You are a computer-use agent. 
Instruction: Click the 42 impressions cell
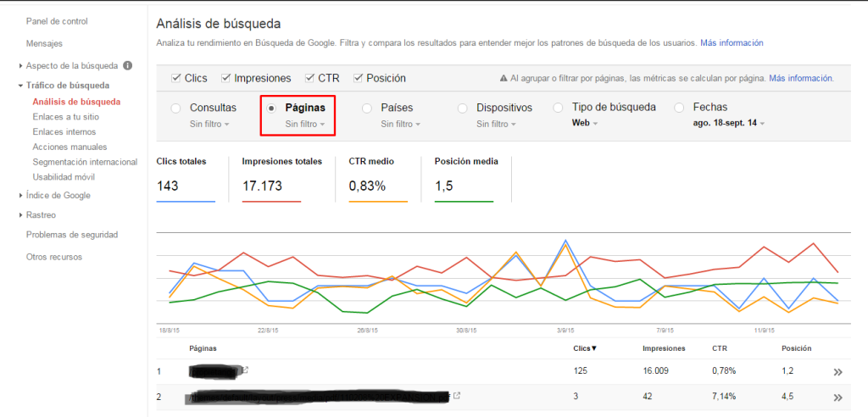pyautogui.click(x=647, y=397)
